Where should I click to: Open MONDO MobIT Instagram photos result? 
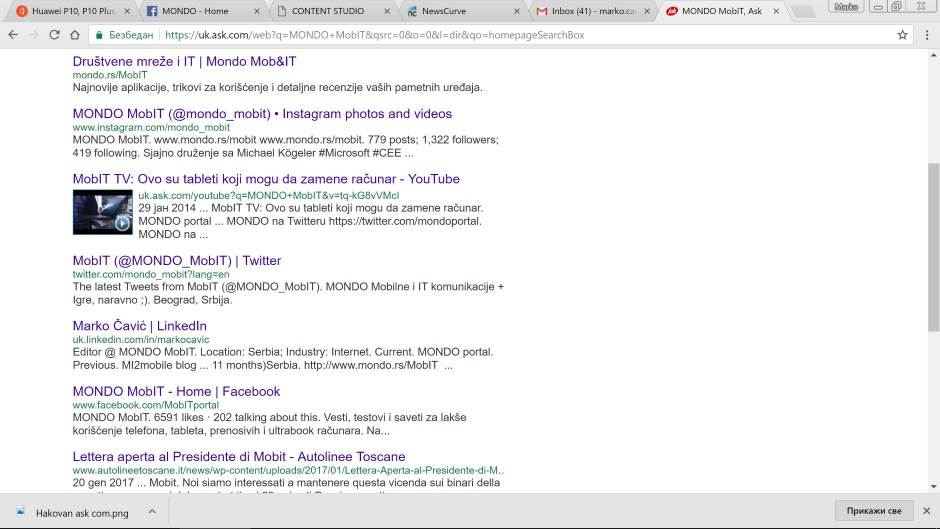point(262,114)
